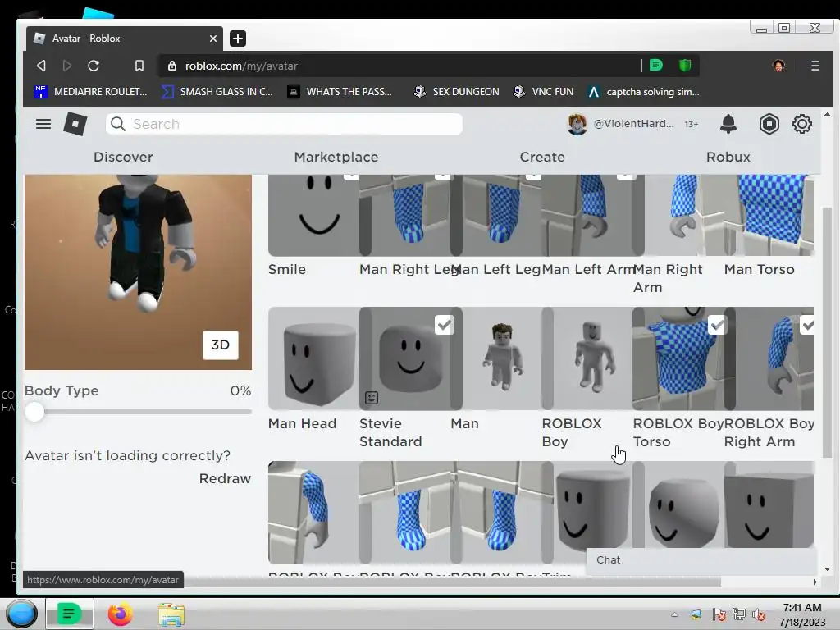Viewport: 840px width, 630px height.
Task: Close the Avatar - Roblox tab
Action: pyautogui.click(x=212, y=39)
